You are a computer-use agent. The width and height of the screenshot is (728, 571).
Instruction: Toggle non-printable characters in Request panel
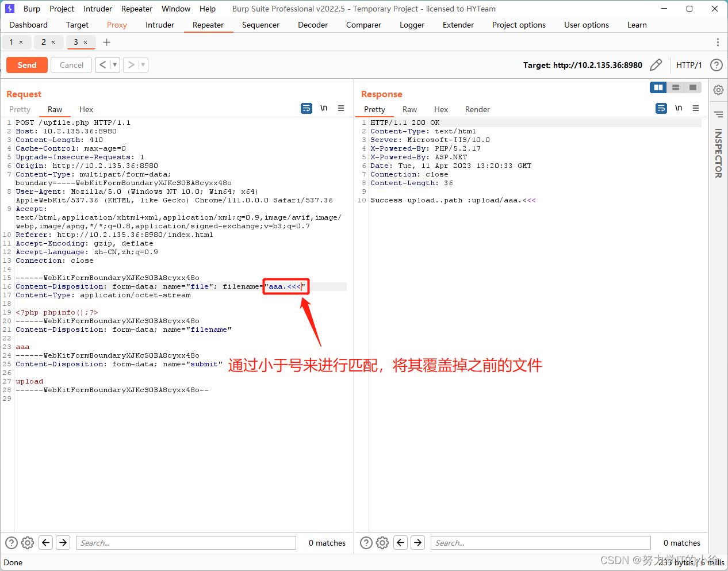pyautogui.click(x=324, y=108)
